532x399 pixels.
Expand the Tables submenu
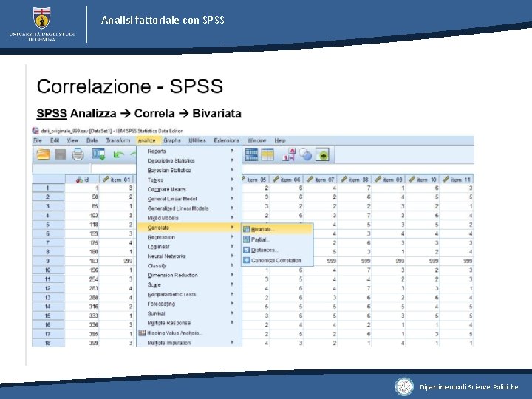click(x=189, y=180)
